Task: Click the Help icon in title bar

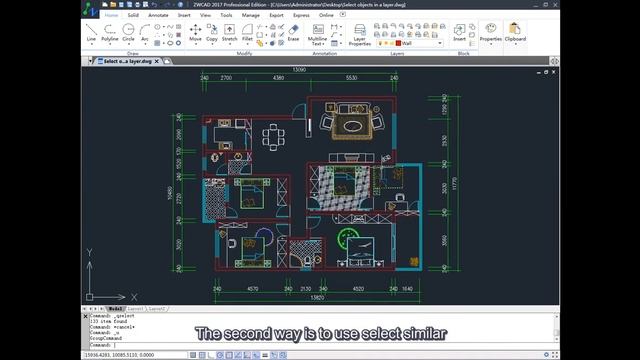Action: [x=180, y=4]
